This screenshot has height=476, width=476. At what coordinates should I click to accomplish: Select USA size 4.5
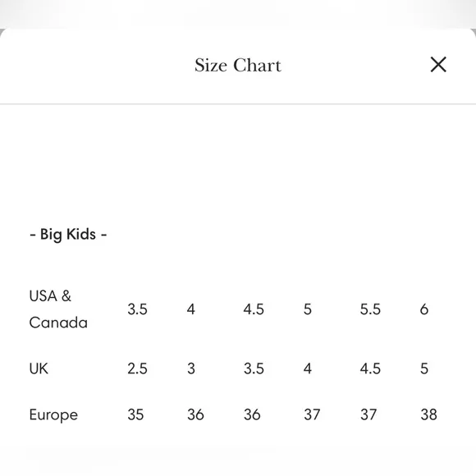(x=254, y=309)
